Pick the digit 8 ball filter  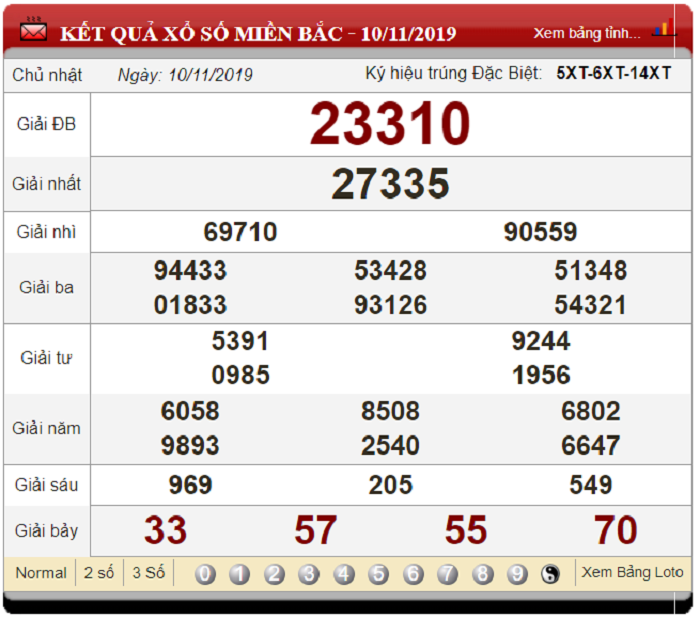tap(483, 574)
